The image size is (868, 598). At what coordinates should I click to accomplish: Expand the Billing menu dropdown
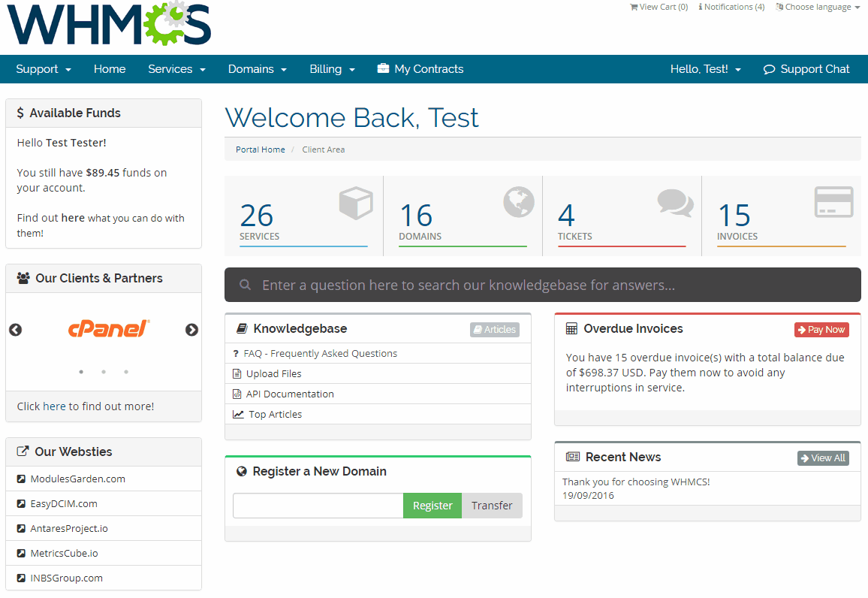pos(332,69)
